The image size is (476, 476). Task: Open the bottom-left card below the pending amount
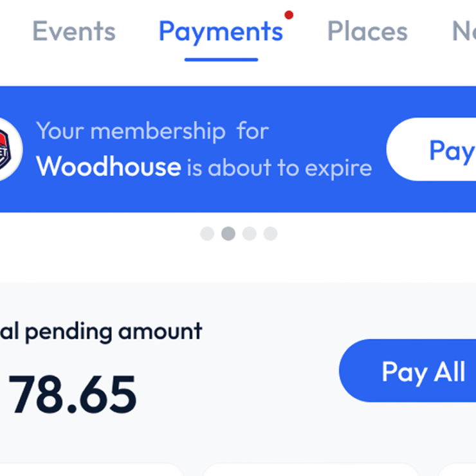91,470
